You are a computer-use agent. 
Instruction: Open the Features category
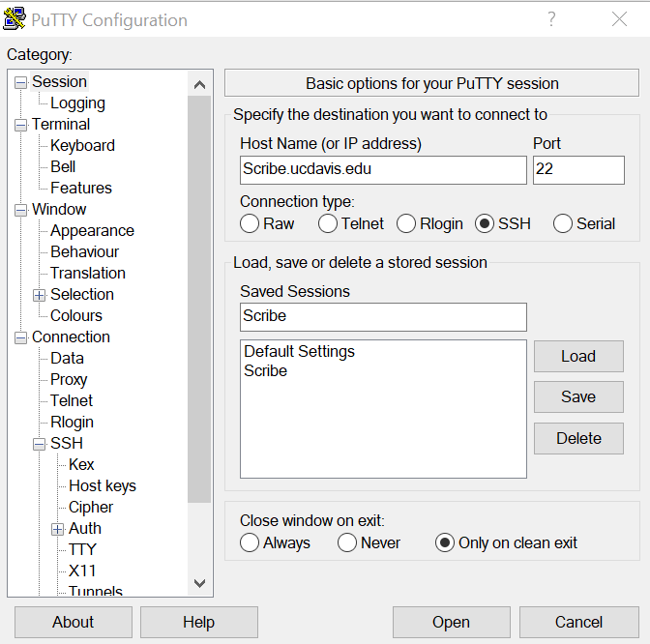point(81,189)
